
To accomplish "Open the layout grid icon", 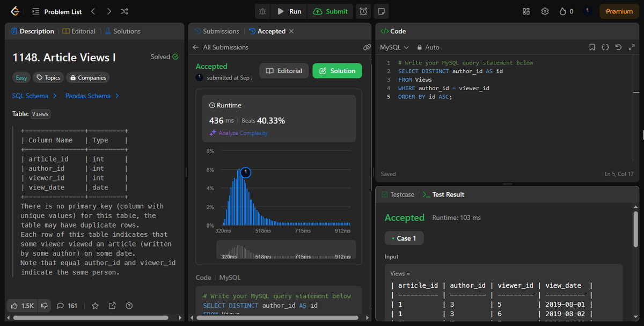I will (x=526, y=11).
